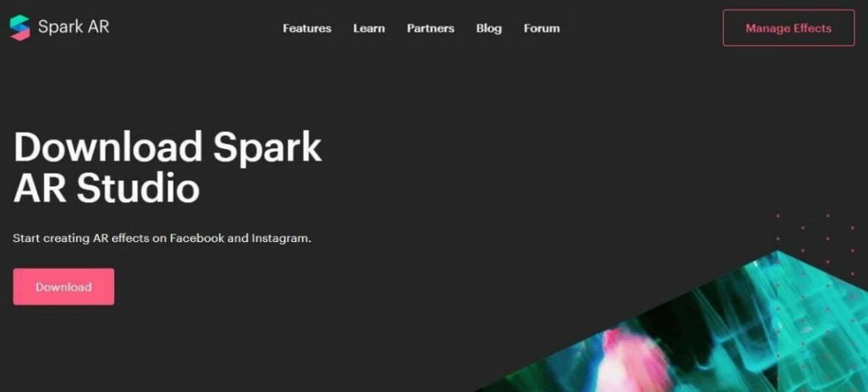Click the pink dotted grid decoration
This screenshot has height=392, width=868.
tap(820, 260)
